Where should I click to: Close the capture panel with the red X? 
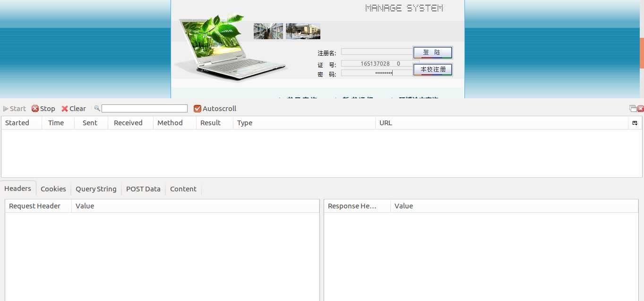[x=641, y=109]
